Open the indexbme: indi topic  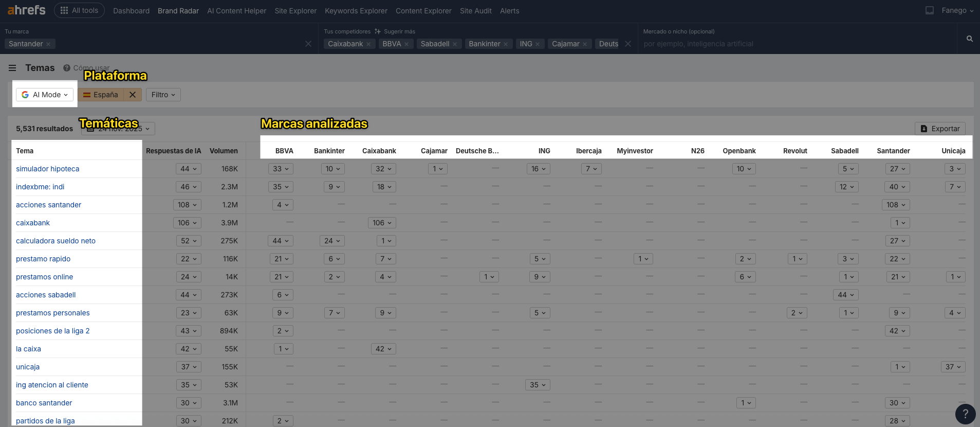(x=40, y=187)
